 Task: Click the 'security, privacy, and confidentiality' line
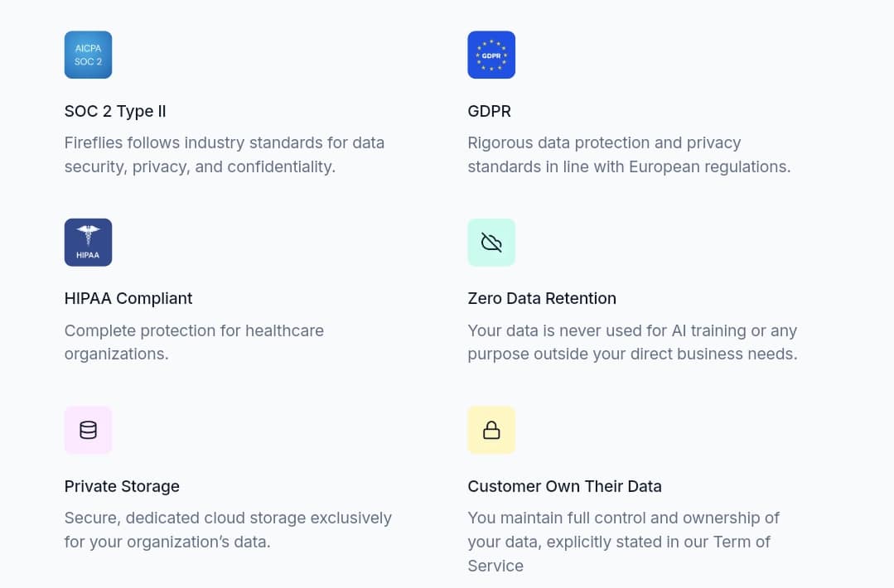pyautogui.click(x=200, y=167)
